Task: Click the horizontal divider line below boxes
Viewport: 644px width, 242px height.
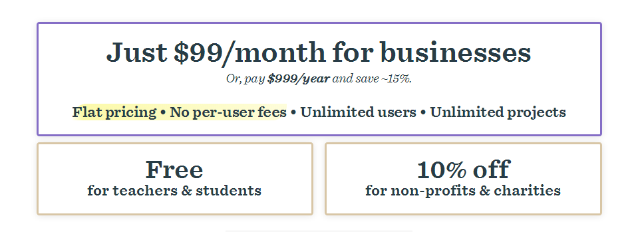Action: click(319, 231)
